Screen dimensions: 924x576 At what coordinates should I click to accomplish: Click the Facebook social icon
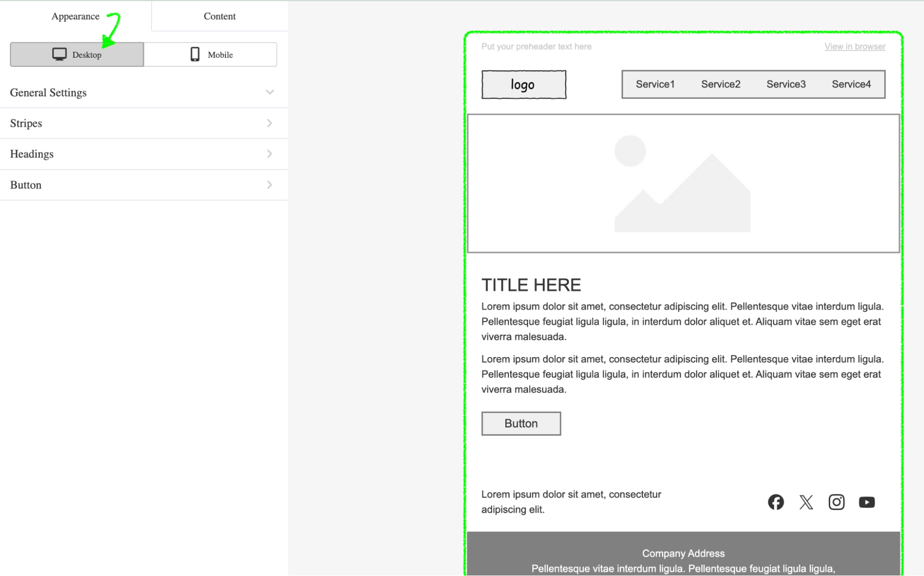point(776,502)
